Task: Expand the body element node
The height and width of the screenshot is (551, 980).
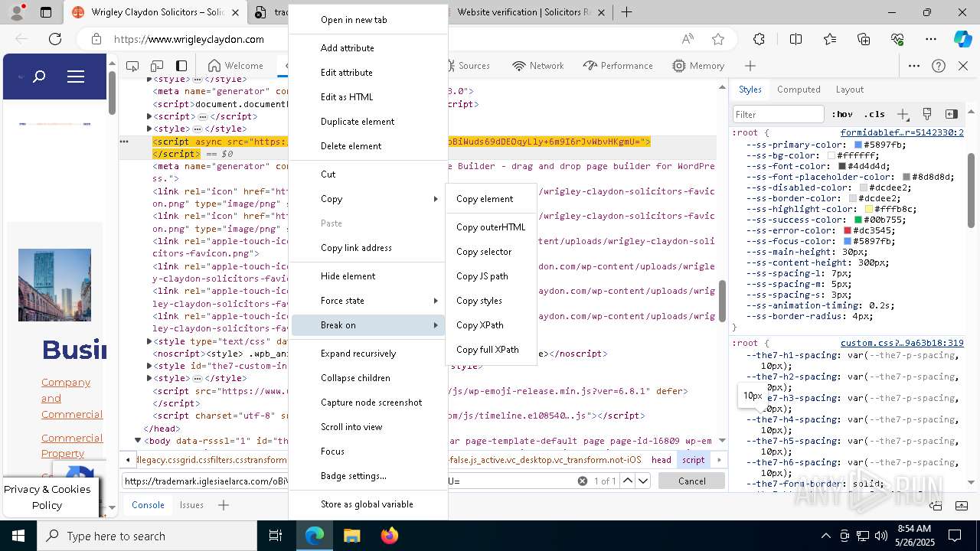Action: coord(138,441)
